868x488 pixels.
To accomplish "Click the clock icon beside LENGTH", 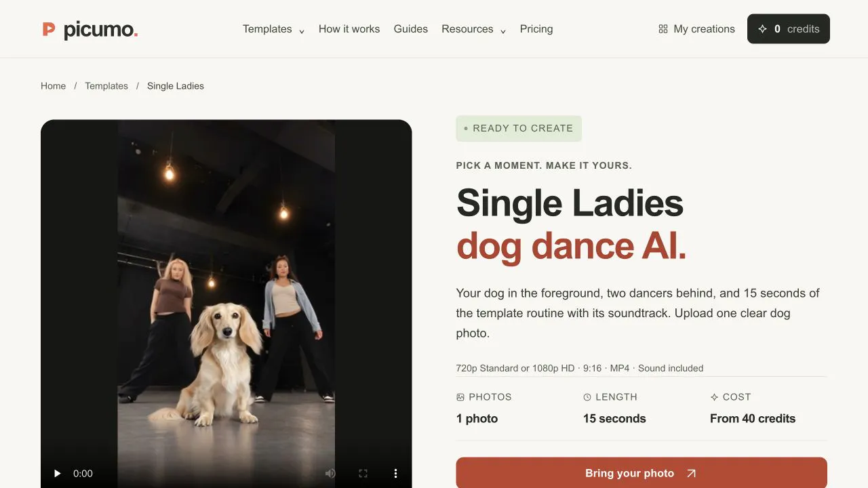I will [x=587, y=397].
